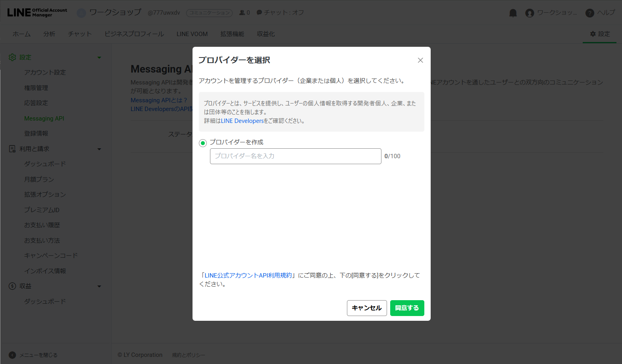Click the provider name input field

coord(295,156)
